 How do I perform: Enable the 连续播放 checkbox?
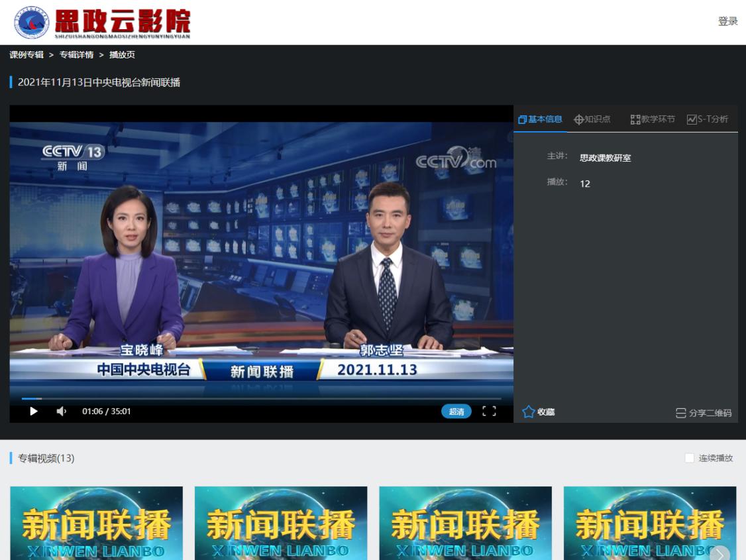tap(690, 458)
